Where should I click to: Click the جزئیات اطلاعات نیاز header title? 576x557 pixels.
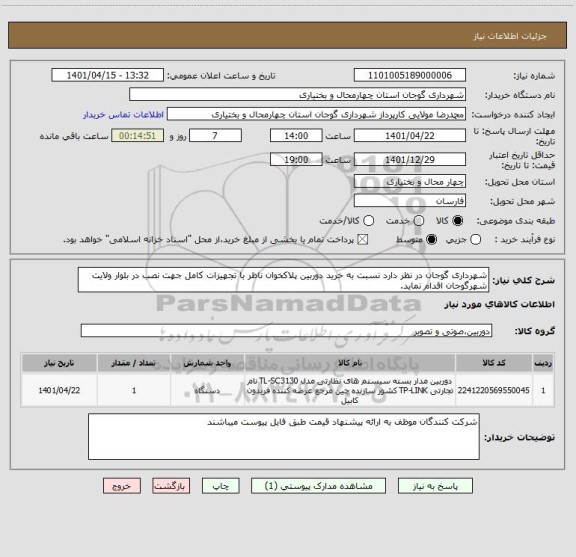pyautogui.click(x=510, y=36)
